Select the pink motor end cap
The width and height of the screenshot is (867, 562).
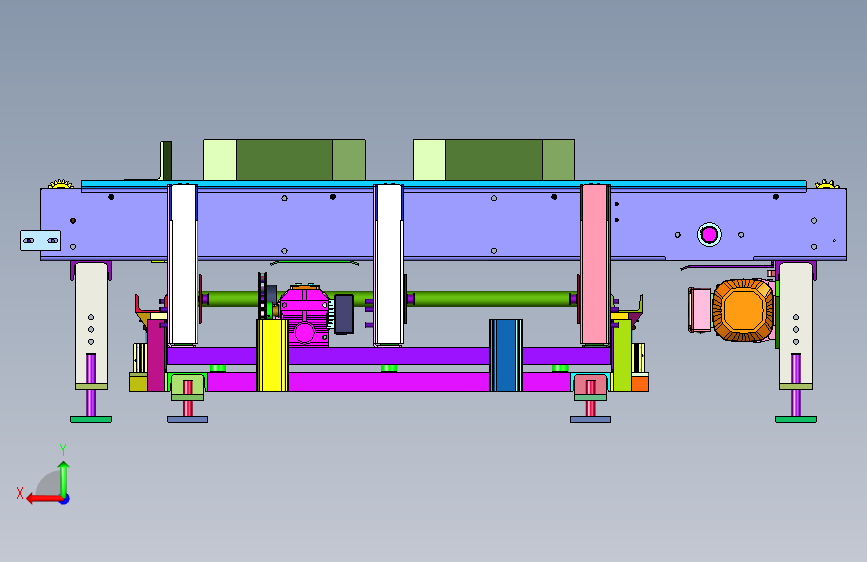click(700, 310)
